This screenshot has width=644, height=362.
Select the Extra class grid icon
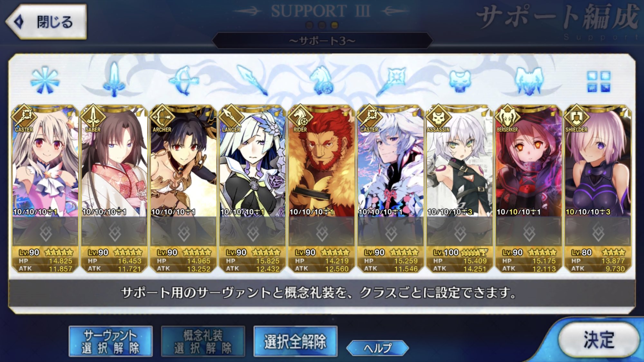coord(598,81)
